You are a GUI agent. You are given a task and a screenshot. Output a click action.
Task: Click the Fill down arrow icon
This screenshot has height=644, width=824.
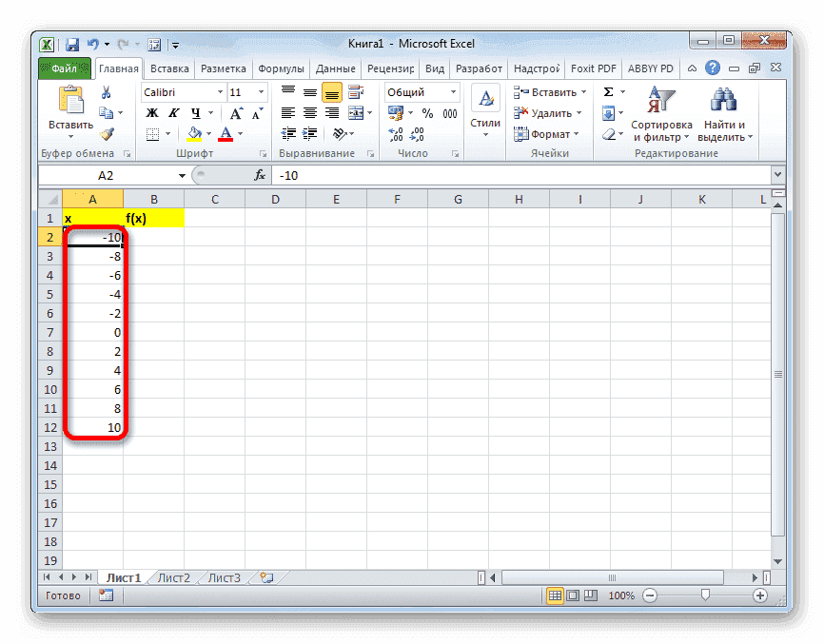coord(609,113)
